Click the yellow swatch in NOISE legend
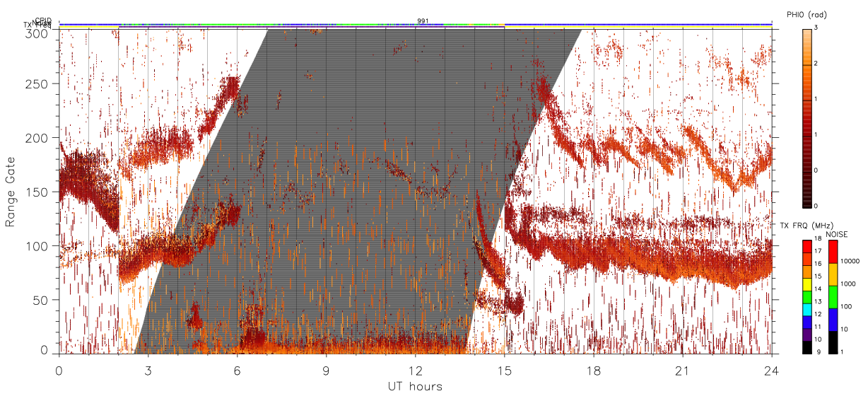Image resolution: width=868 pixels, height=401 pixels. pos(833,274)
